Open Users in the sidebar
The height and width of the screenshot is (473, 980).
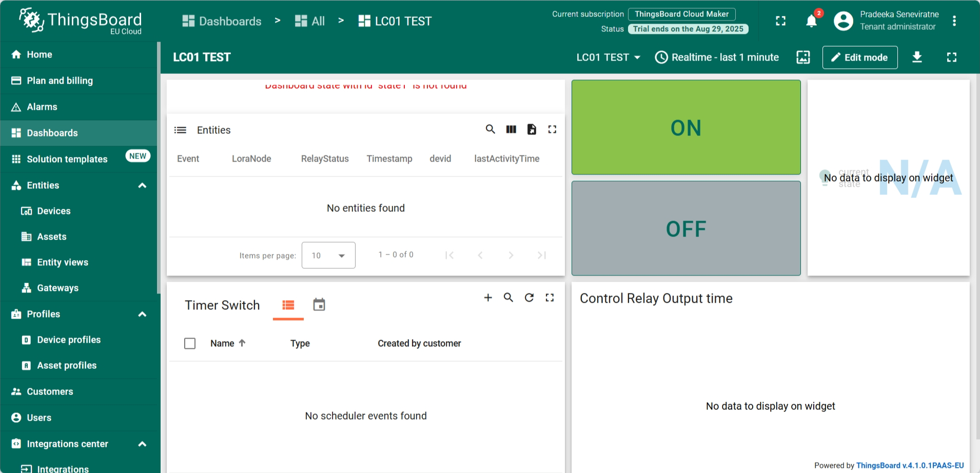[x=79, y=418]
